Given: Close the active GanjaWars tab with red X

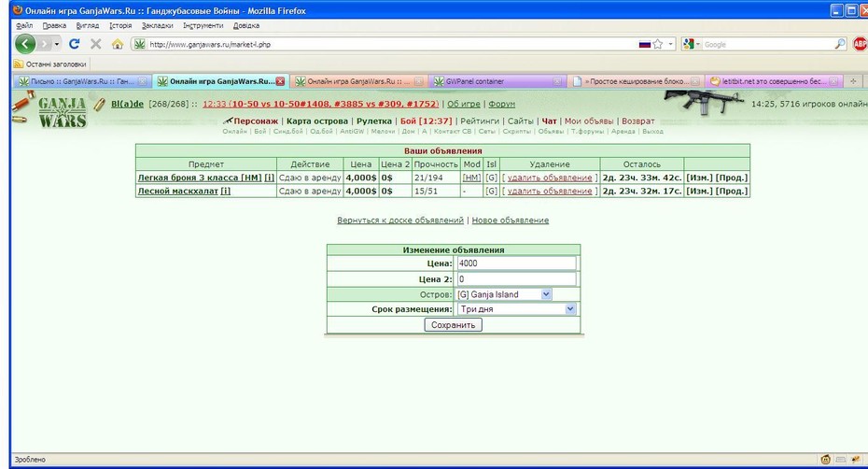Looking at the screenshot, I should coord(280,81).
